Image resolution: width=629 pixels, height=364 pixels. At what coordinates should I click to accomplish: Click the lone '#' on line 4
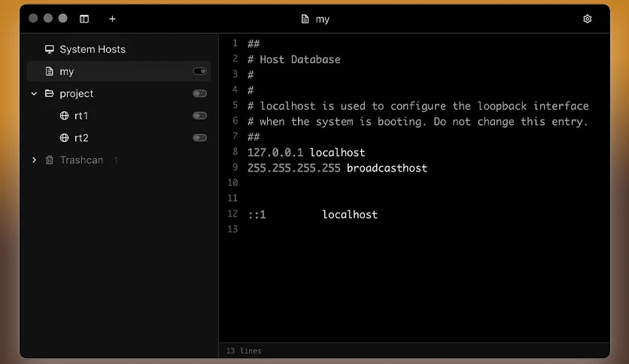(x=251, y=90)
